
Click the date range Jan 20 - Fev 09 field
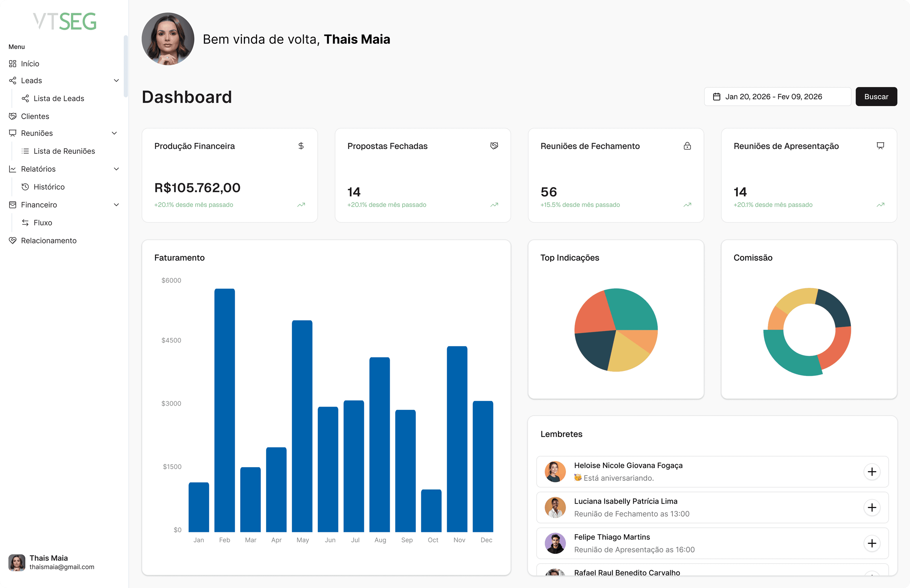[777, 97]
